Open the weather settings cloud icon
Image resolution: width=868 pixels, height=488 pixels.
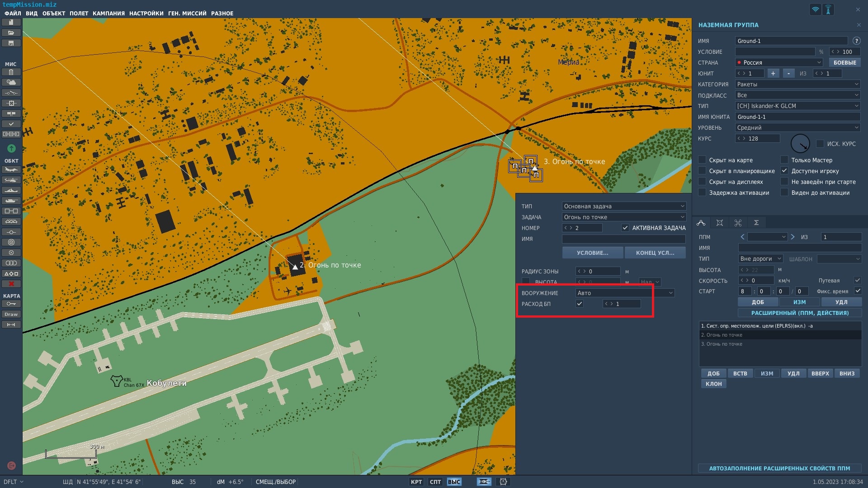tap(11, 82)
